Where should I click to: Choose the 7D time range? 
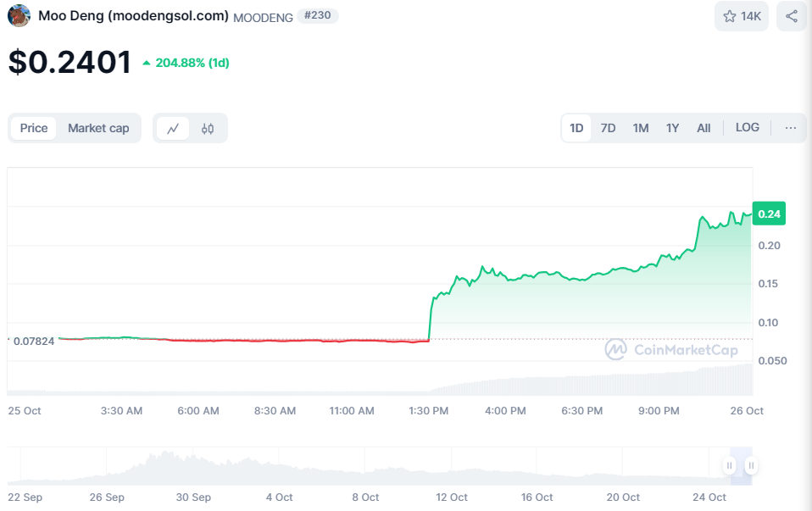coord(608,128)
